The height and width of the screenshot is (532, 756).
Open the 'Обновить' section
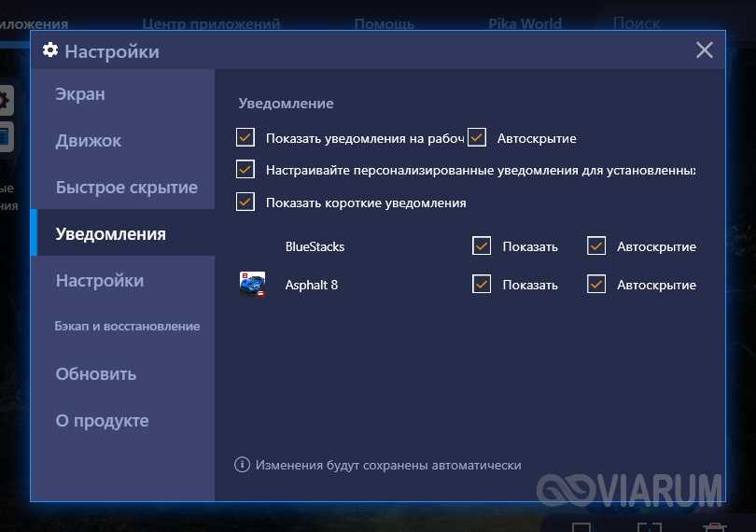coord(96,374)
